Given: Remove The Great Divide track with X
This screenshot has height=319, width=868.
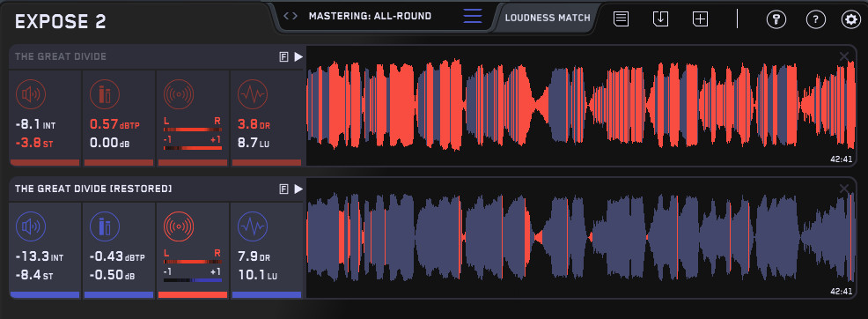Looking at the screenshot, I should coord(844,56).
